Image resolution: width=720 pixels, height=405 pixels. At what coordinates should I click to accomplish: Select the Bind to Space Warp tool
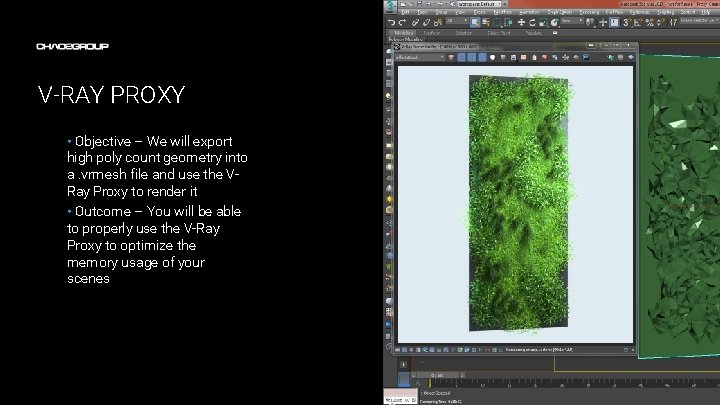(x=438, y=22)
